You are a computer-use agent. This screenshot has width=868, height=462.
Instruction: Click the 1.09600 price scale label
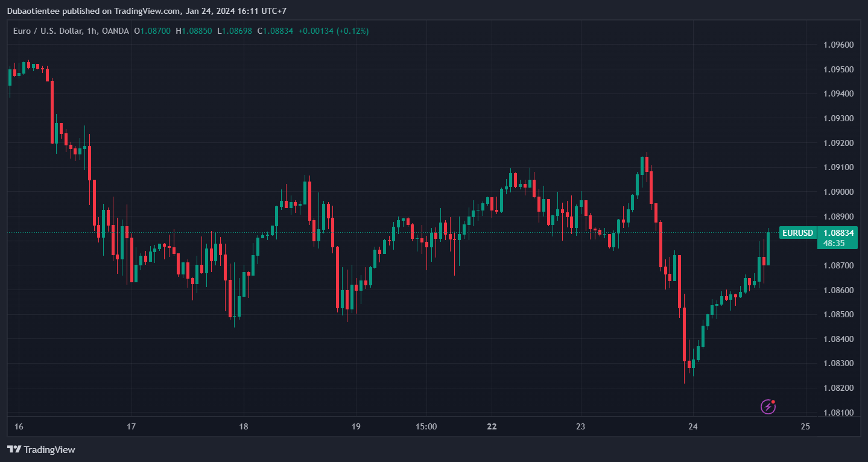click(x=839, y=45)
